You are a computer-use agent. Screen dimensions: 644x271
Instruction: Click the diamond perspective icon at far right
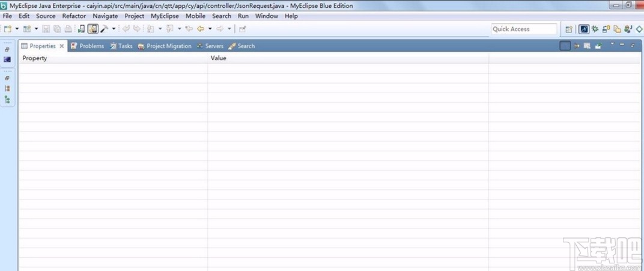(x=639, y=29)
